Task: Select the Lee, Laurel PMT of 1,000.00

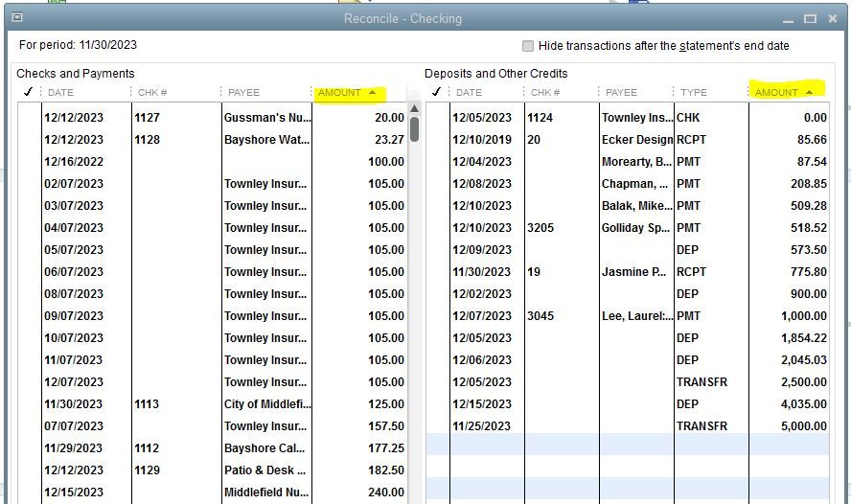Action: pyautogui.click(x=628, y=316)
